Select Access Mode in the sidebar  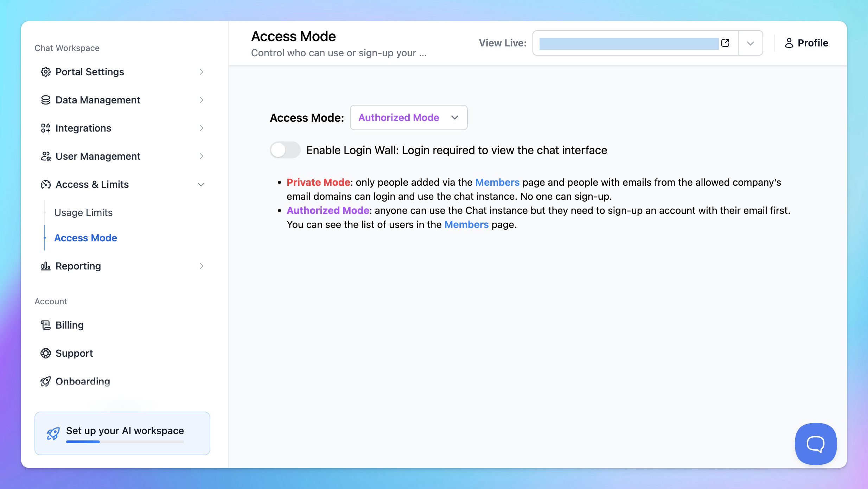(85, 238)
